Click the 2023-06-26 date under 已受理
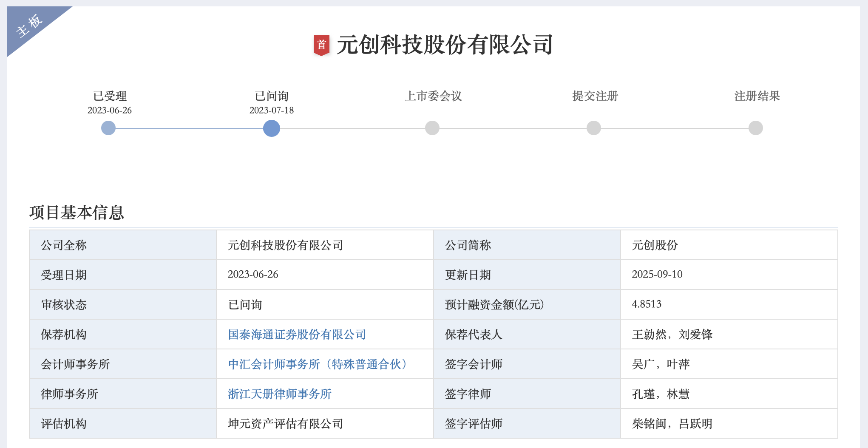 coord(110,111)
